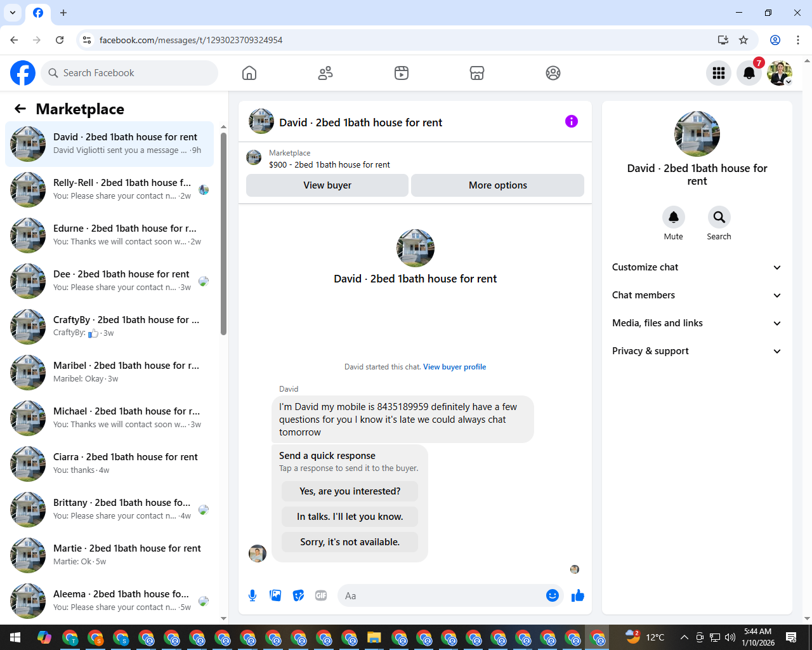Open the Michael conversation
812x650 pixels.
[110, 418]
